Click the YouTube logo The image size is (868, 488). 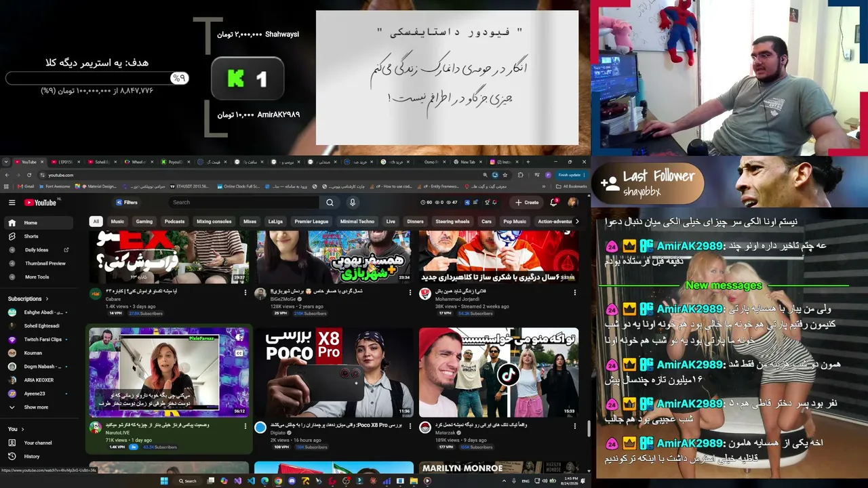click(41, 203)
